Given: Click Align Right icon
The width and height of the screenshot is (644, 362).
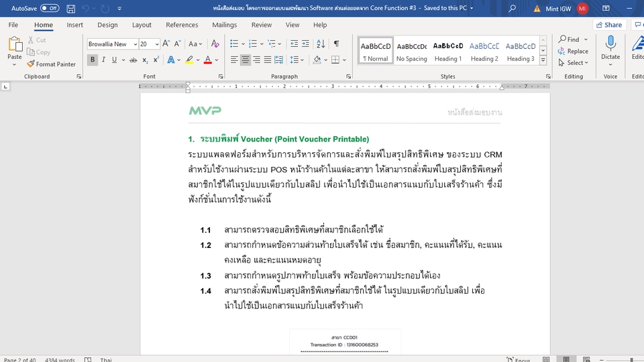Looking at the screenshot, I should point(256,60).
